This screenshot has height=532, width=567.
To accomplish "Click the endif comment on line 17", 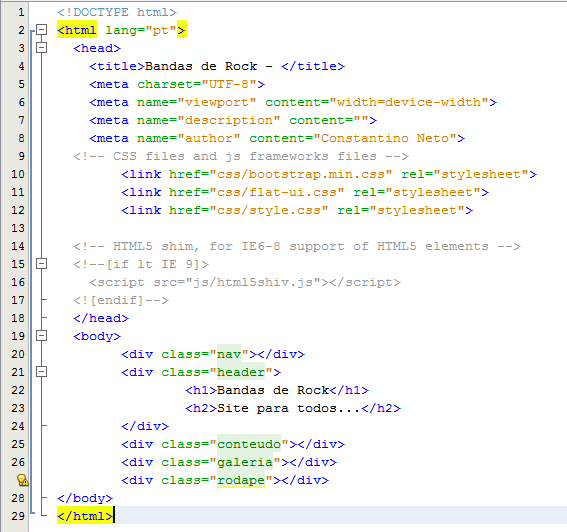I will coord(121,300).
